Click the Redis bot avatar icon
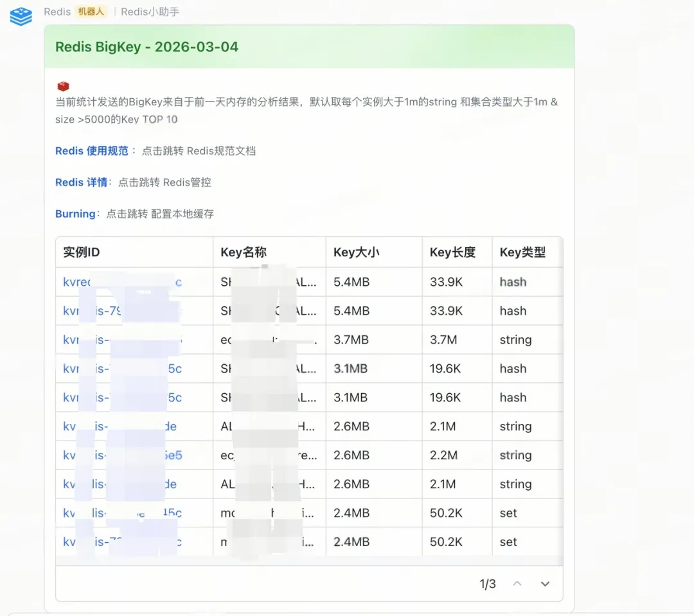This screenshot has width=694, height=616. [21, 16]
